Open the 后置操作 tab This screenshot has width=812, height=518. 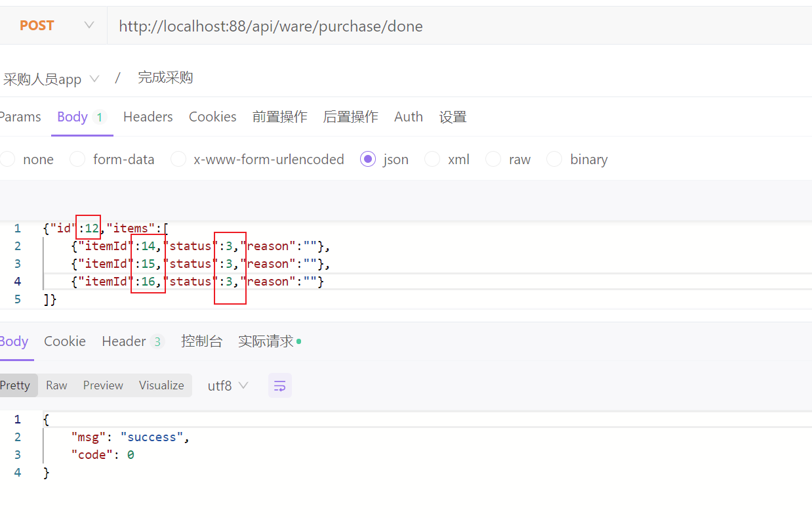click(x=350, y=117)
